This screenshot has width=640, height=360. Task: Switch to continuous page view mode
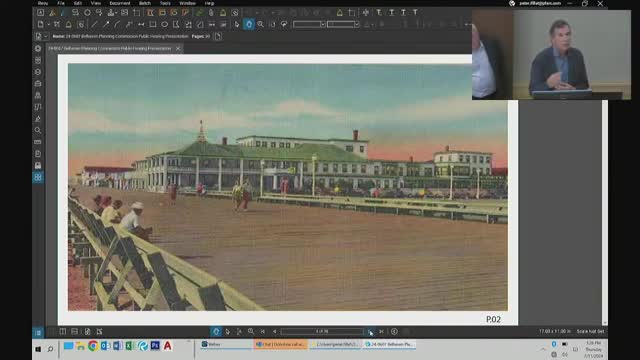click(74, 332)
